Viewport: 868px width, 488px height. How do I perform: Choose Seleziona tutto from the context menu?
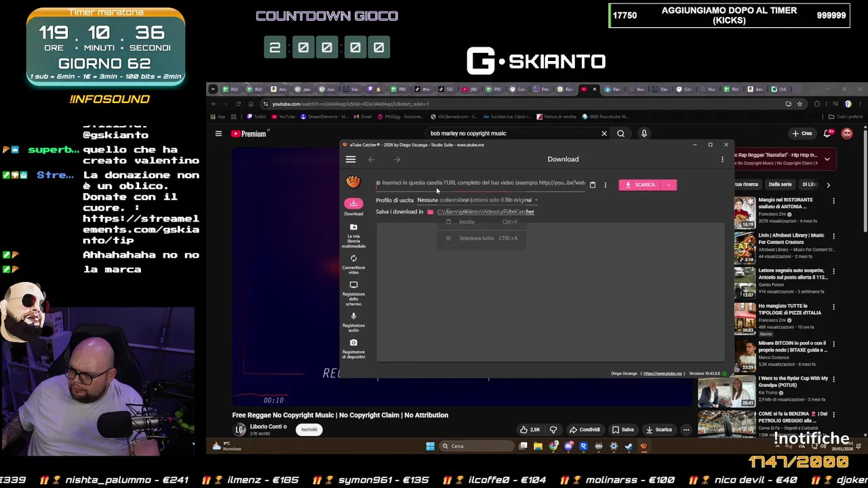pos(481,238)
